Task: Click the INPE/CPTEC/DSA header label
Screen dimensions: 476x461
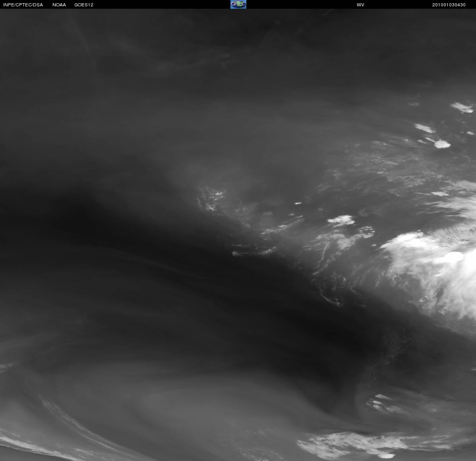Action: point(23,5)
